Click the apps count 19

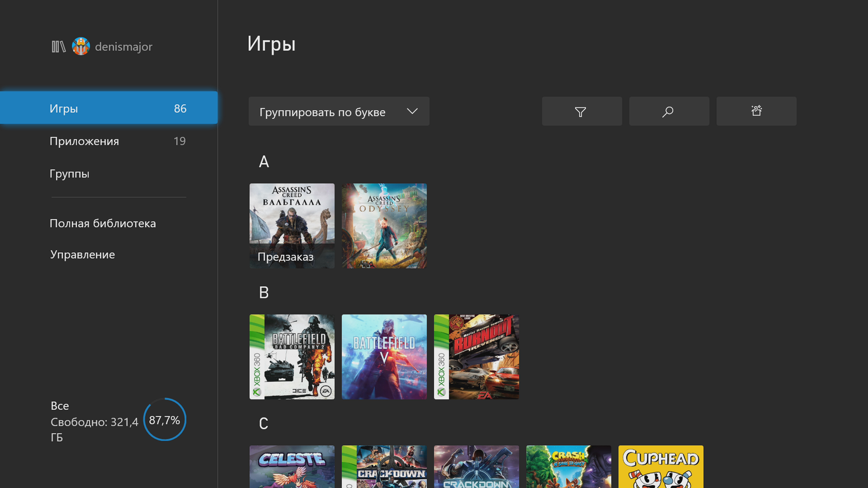pos(179,141)
